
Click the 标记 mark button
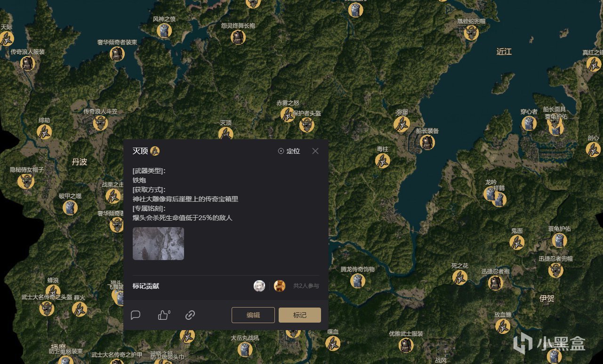pyautogui.click(x=300, y=315)
